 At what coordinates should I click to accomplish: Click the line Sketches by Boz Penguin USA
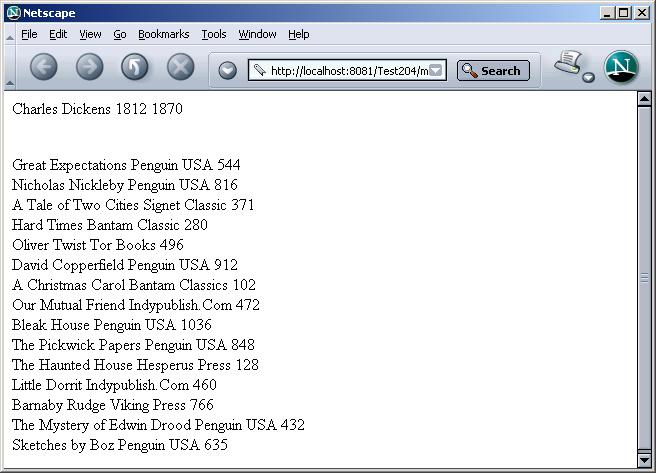[x=120, y=445]
